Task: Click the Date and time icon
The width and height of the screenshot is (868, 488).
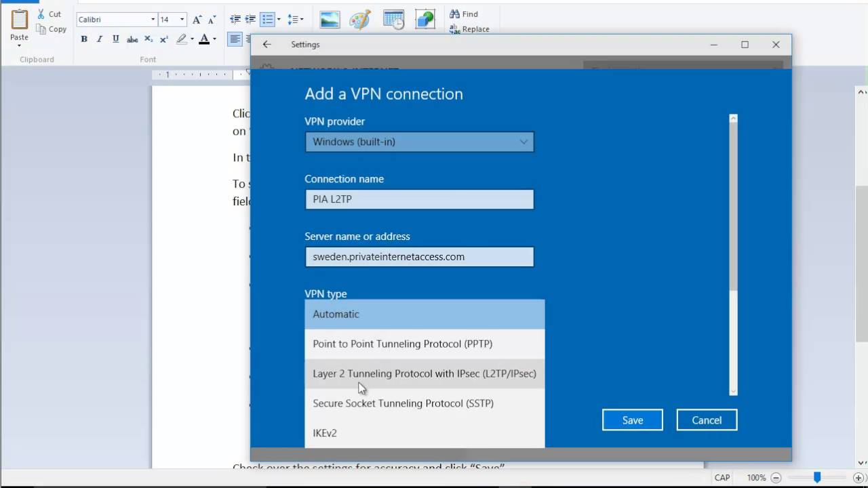Action: point(393,20)
